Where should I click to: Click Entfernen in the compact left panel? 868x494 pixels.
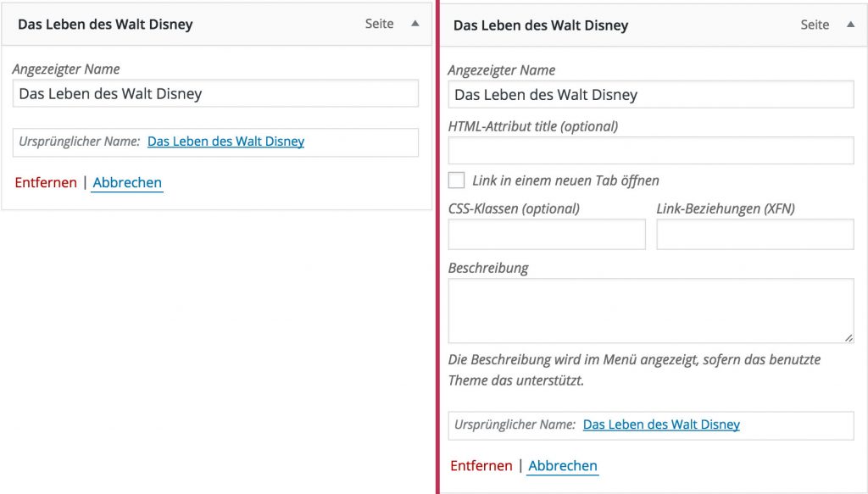(x=46, y=182)
